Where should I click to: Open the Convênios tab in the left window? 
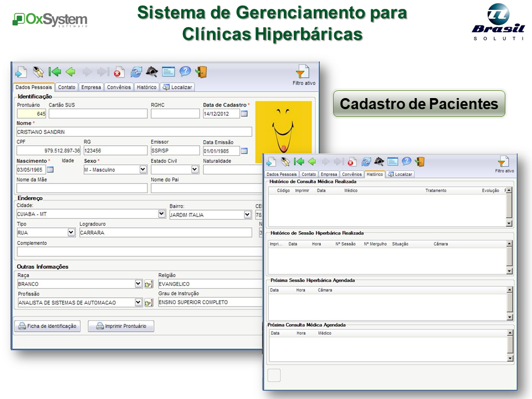119,87
